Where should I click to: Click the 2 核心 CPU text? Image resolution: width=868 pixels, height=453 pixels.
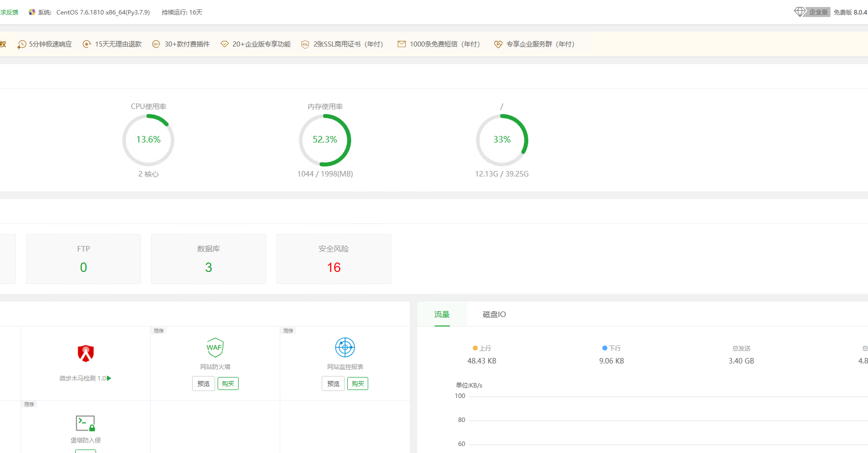(x=149, y=174)
